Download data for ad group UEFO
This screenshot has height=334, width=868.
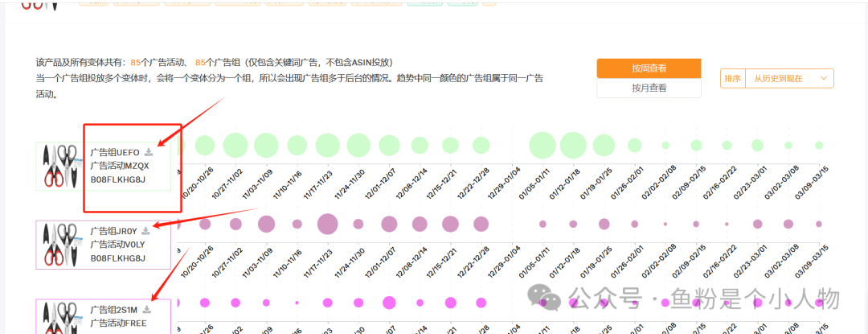(x=148, y=152)
